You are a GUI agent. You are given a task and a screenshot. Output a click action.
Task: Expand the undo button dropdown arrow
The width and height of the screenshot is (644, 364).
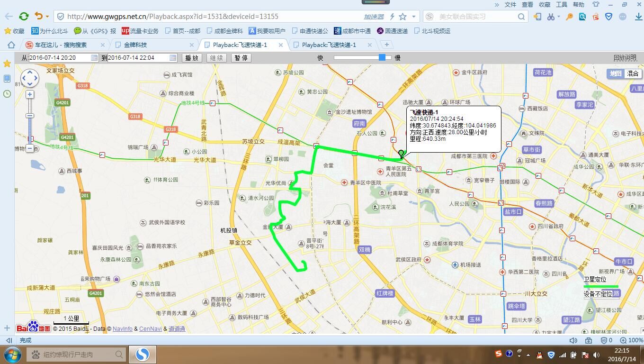tap(47, 17)
